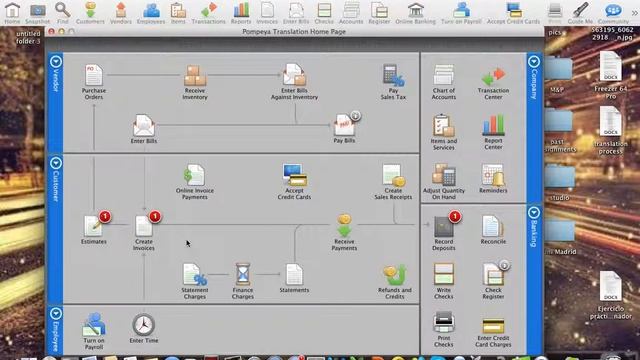The image size is (640, 360).
Task: Click Home in the toolbar
Action: pyautogui.click(x=12, y=13)
